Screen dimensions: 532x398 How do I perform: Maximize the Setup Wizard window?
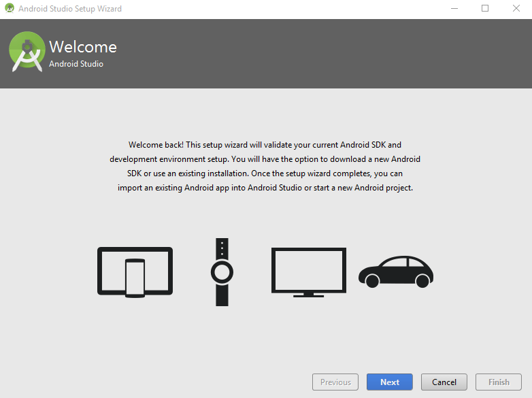pyautogui.click(x=485, y=8)
